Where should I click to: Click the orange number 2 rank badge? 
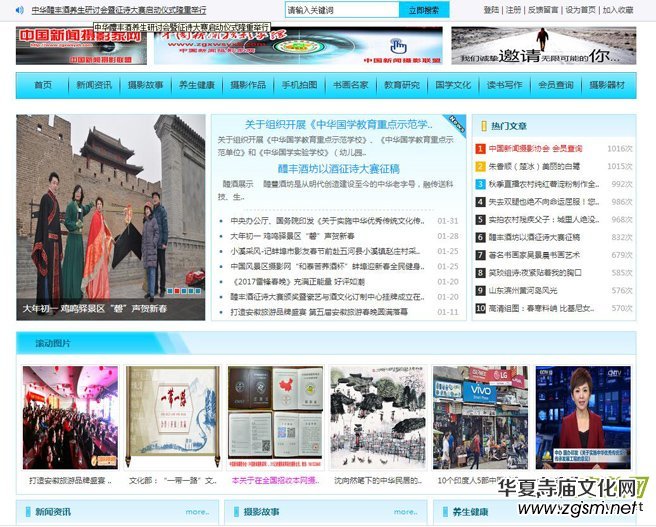click(x=480, y=167)
